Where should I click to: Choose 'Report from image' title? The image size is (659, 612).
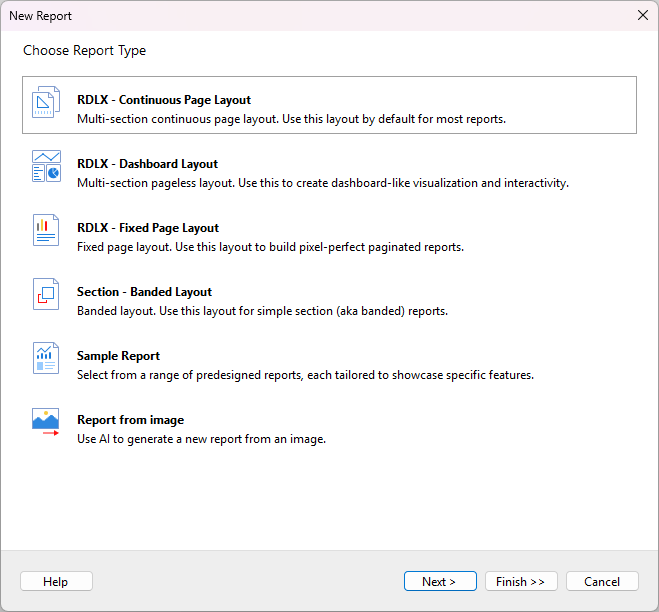pyautogui.click(x=131, y=420)
